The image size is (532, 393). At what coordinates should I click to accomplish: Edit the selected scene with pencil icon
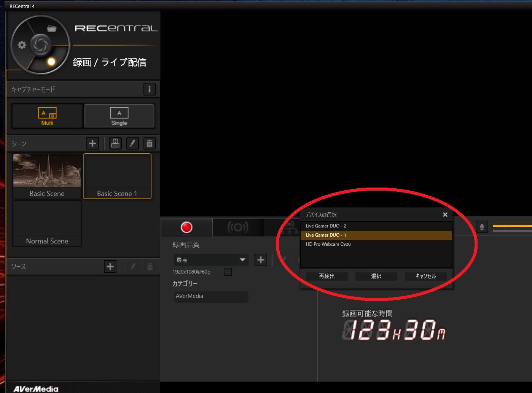point(132,143)
